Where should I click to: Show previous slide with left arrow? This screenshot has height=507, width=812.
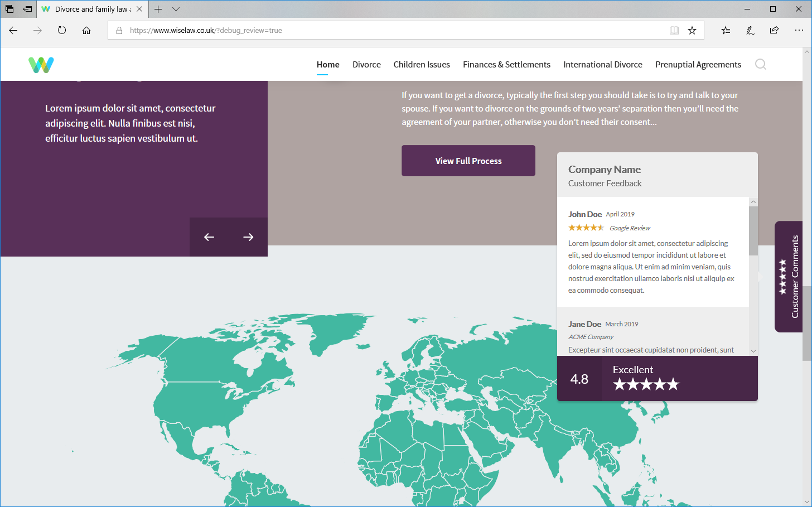[x=209, y=237]
